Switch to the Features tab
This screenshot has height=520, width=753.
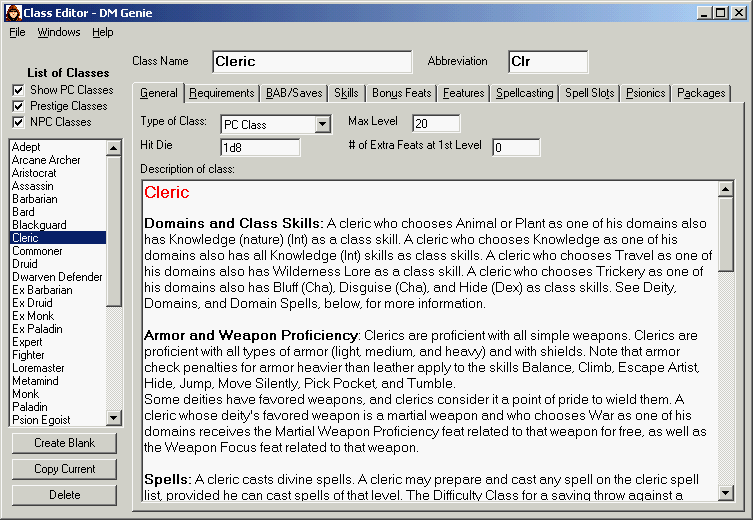(463, 93)
